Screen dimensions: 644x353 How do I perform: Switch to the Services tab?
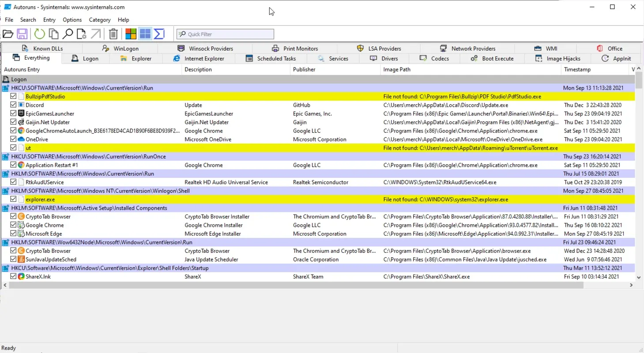pos(333,58)
